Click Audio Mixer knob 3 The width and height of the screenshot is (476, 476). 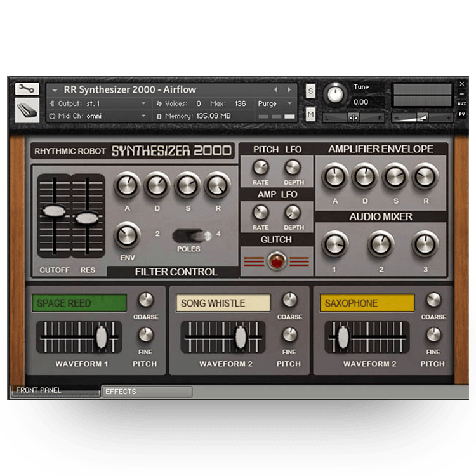point(425,244)
